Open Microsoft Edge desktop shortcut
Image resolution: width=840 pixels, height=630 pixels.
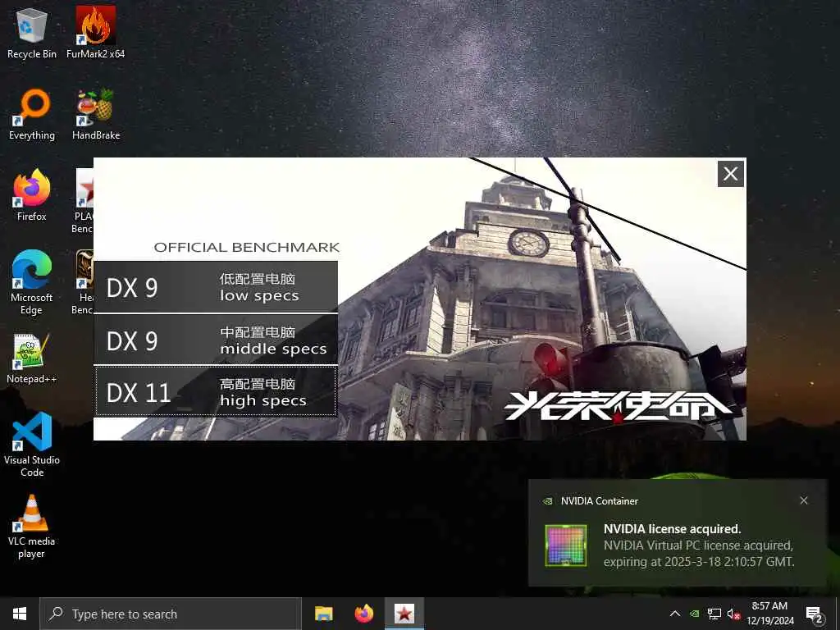click(x=32, y=283)
